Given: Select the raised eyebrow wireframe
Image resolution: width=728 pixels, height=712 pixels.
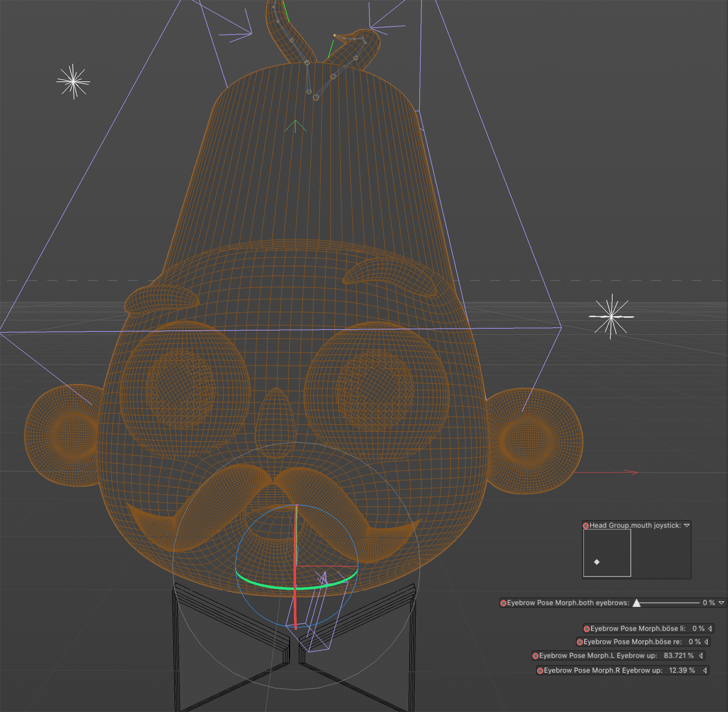Looking at the screenshot, I should [x=390, y=274].
